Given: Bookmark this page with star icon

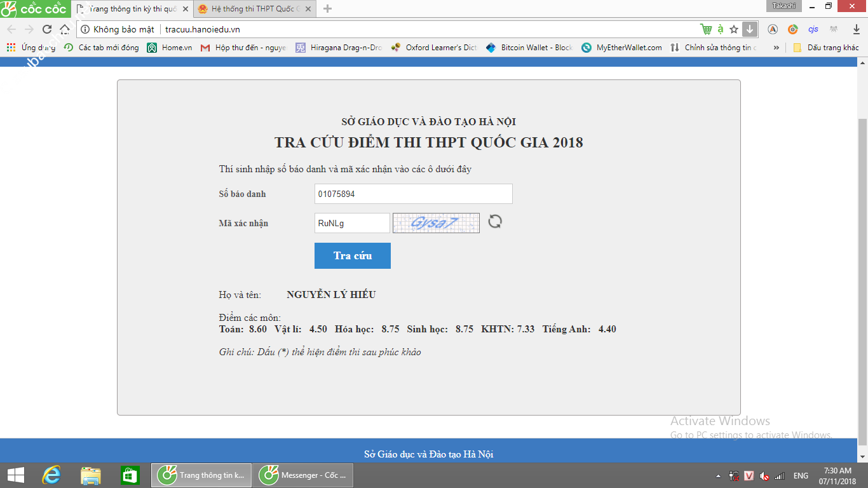Looking at the screenshot, I should (734, 29).
